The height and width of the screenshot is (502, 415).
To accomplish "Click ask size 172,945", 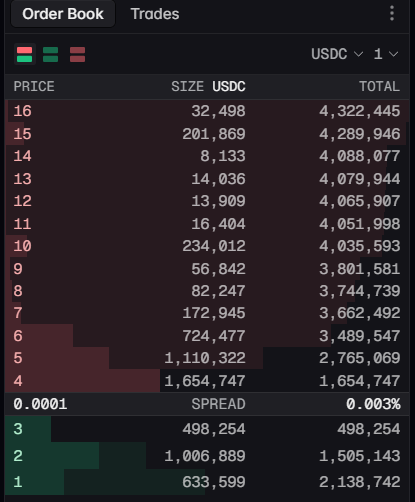I will (214, 313).
